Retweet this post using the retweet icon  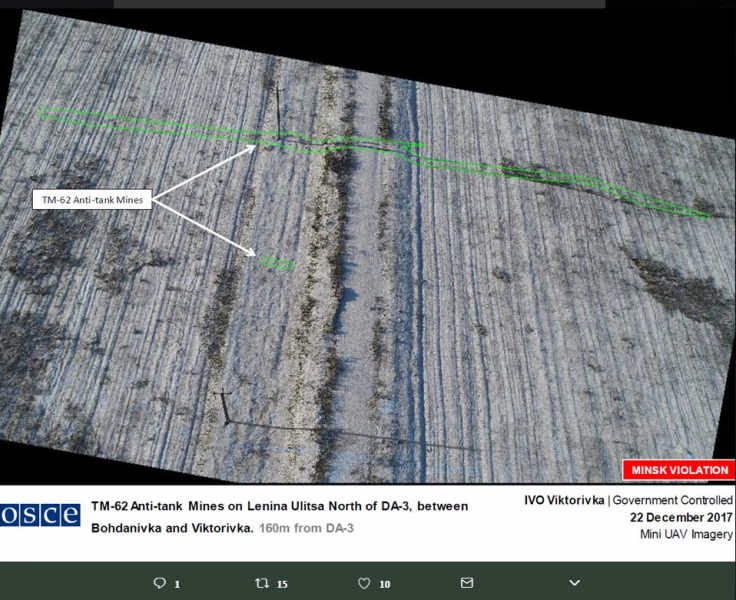263,583
